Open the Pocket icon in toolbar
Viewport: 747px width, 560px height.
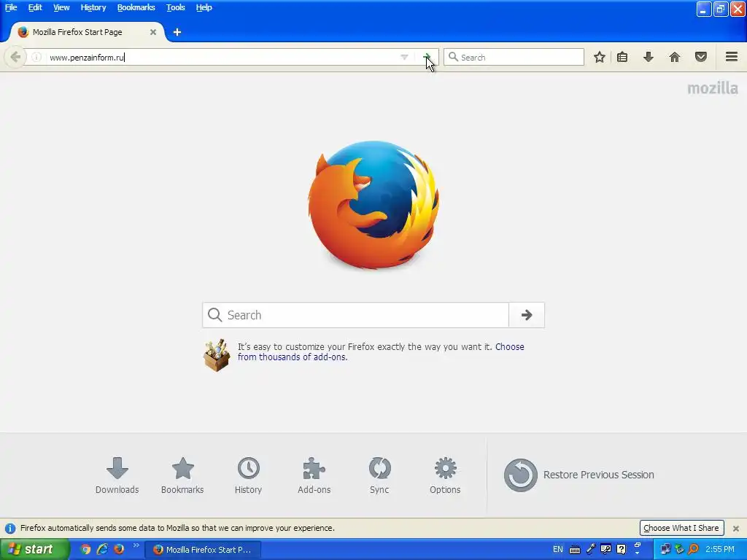(700, 57)
